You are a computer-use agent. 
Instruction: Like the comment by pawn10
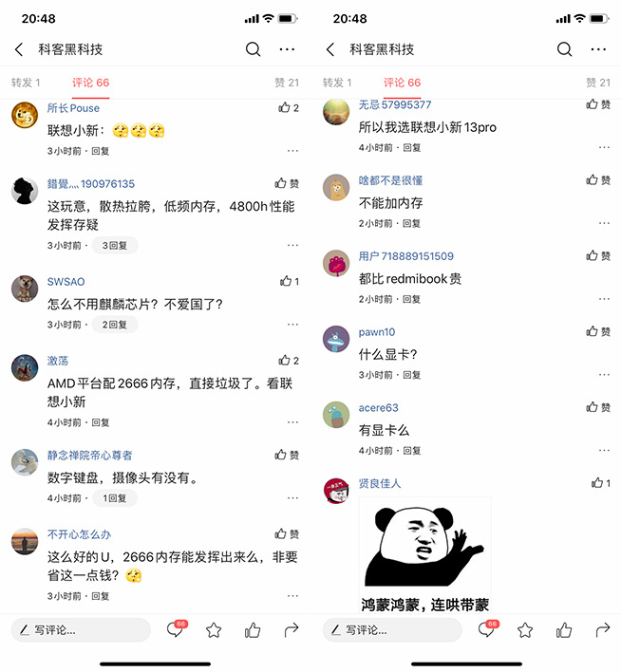(598, 331)
